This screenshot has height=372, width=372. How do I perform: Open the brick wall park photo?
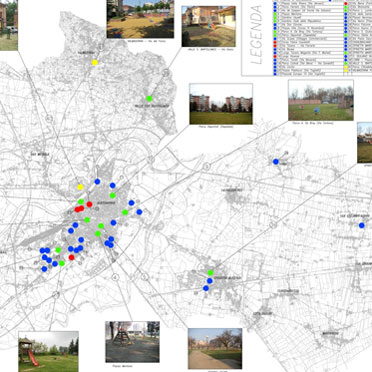[x=321, y=100]
